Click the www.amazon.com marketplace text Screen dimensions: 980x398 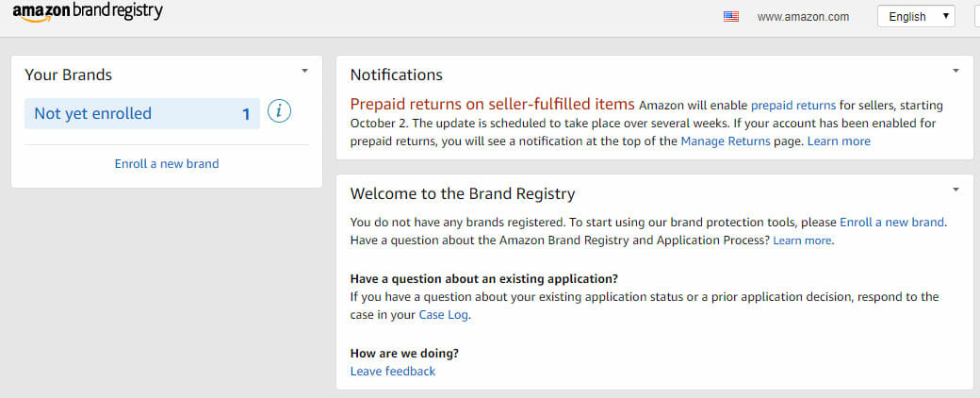[803, 17]
